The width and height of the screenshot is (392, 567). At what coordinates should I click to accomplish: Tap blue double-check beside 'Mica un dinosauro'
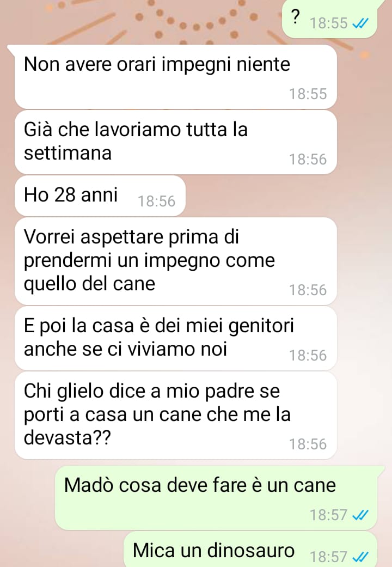pos(360,557)
